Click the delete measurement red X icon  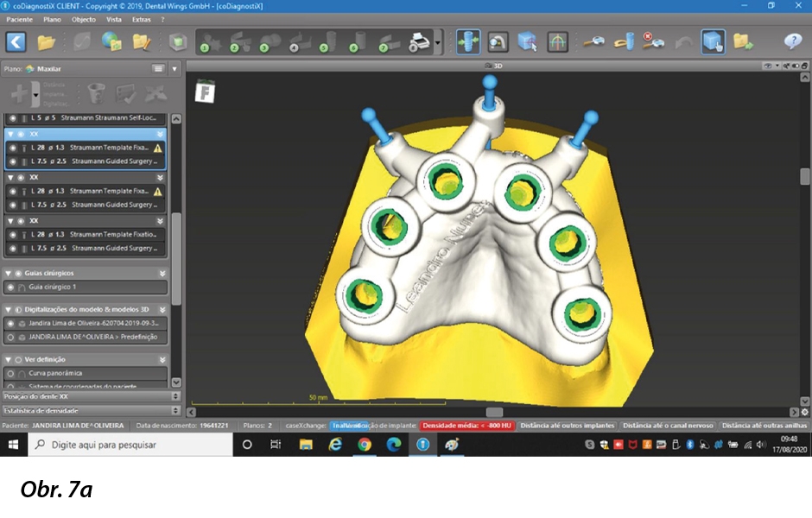pos(654,41)
